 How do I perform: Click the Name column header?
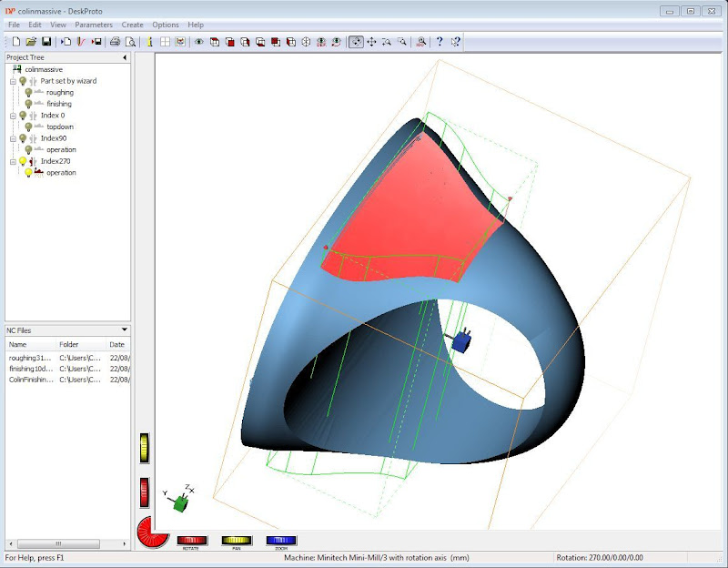coord(18,345)
